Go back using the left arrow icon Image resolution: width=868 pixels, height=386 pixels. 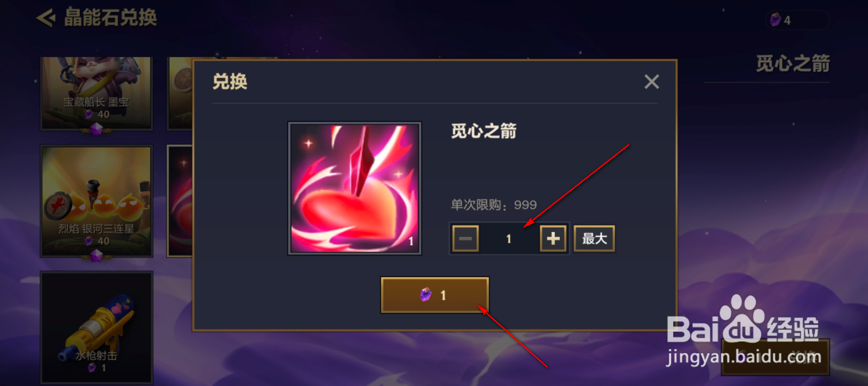point(46,18)
